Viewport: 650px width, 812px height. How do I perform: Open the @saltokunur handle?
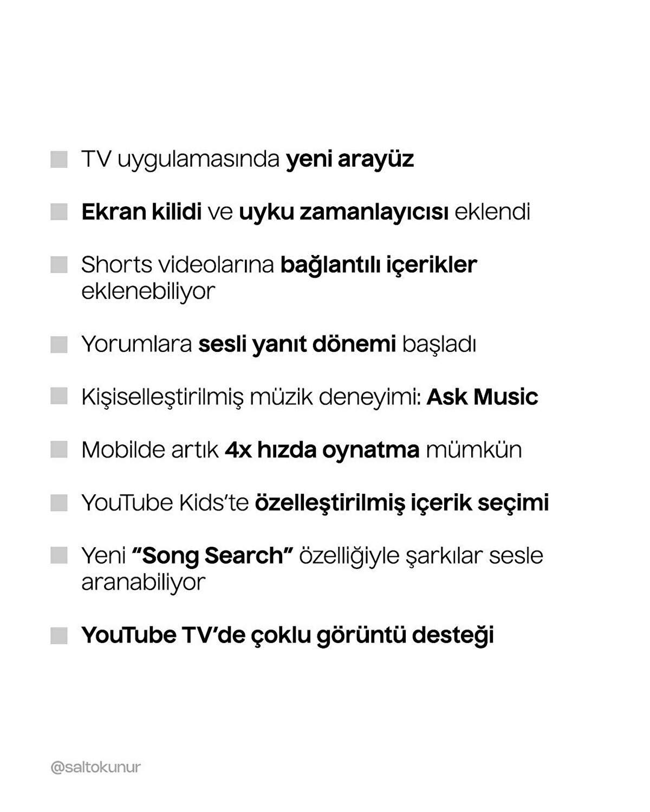(95, 768)
